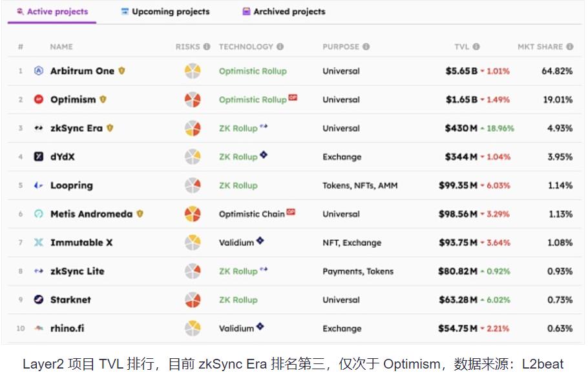
Task: Open the Immutable X project link
Action: [82, 243]
